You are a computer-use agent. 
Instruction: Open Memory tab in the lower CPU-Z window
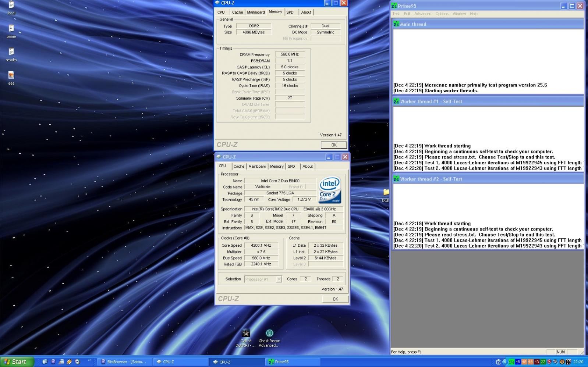coord(277,166)
